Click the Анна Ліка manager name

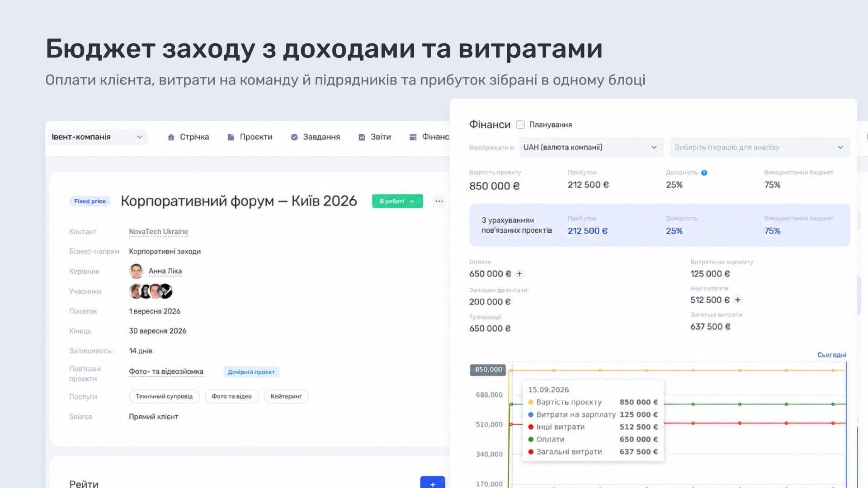click(165, 271)
